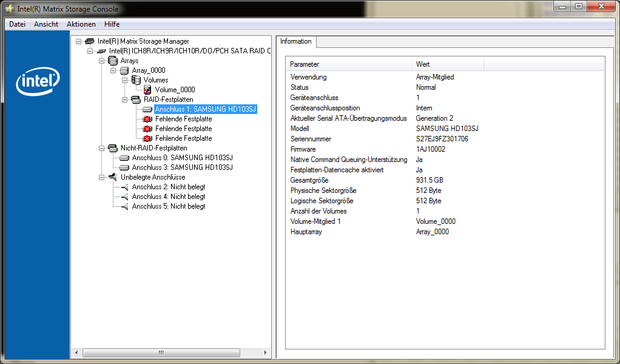Image resolution: width=620 pixels, height=364 pixels.
Task: Select Anschluss 2: Nicht belegt entry
Action: tap(169, 187)
